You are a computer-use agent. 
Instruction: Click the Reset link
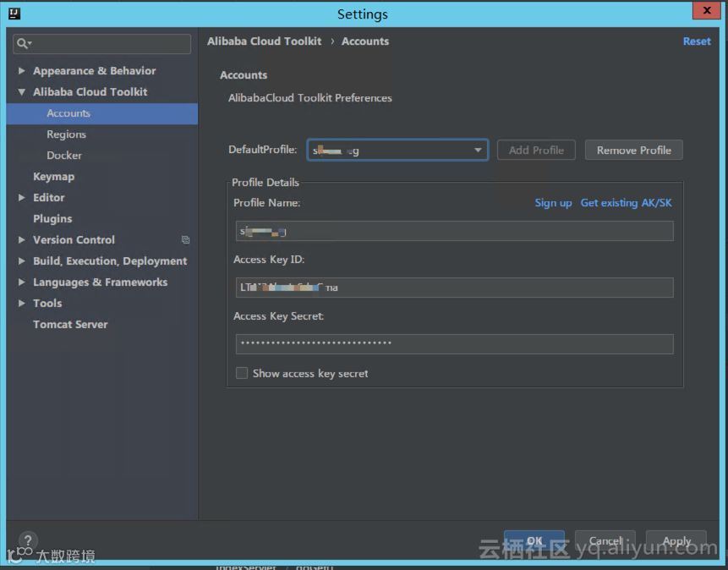(x=697, y=41)
